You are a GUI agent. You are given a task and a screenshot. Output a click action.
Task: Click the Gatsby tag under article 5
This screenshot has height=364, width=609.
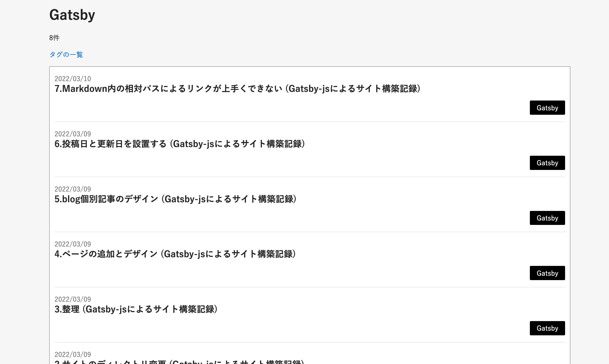pos(547,218)
